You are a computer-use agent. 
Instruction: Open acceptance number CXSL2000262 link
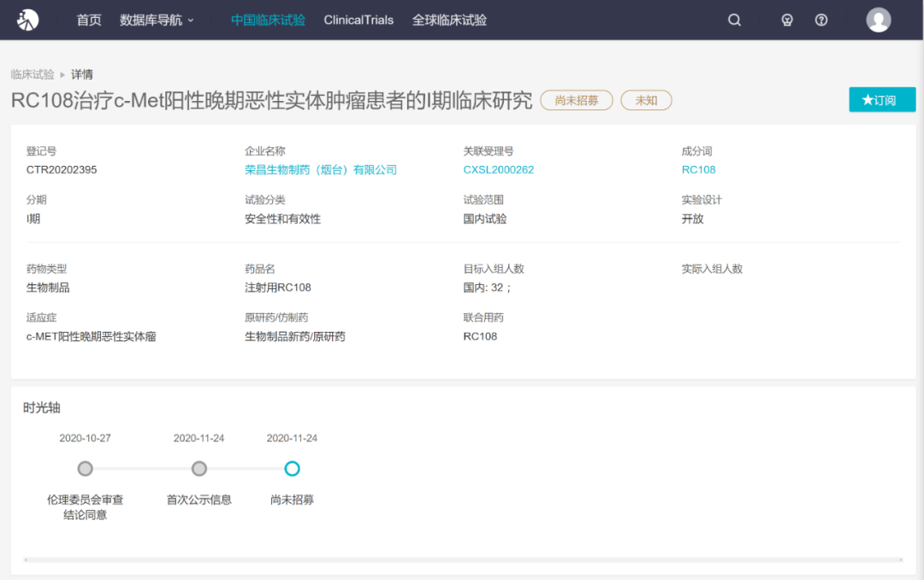click(x=499, y=169)
